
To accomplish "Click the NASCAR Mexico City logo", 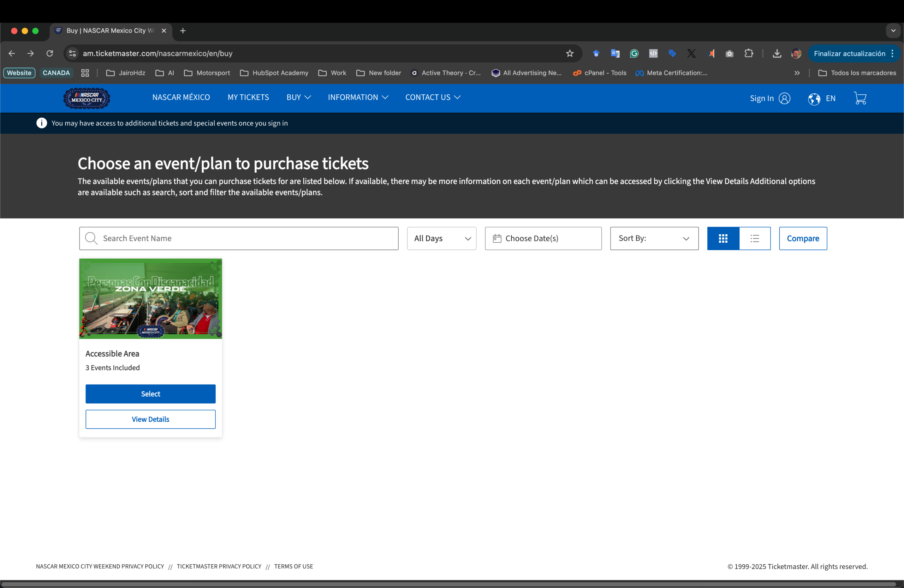I will 87,99.
